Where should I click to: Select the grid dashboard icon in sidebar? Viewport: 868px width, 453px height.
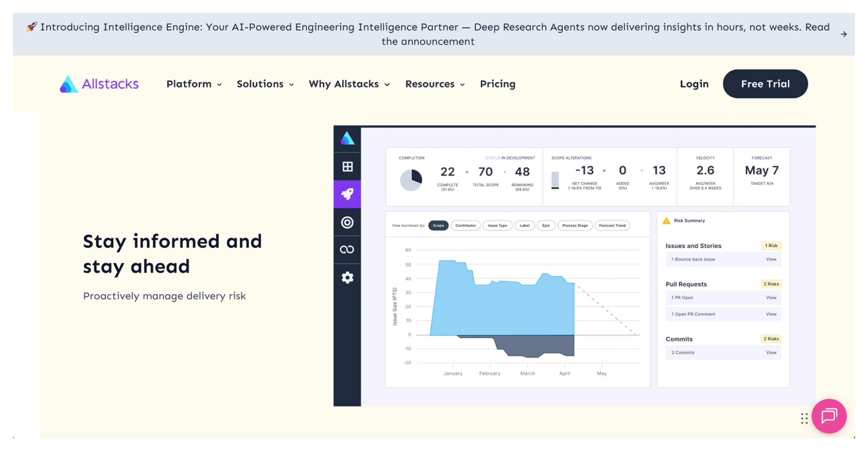347,167
